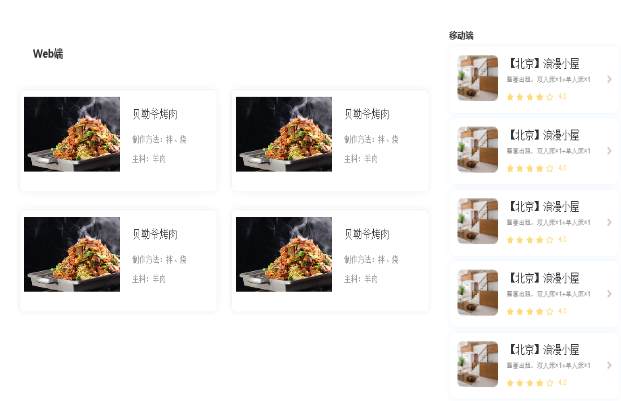Select the first gold star on the fourth mobile card
The width and height of the screenshot is (621, 401).
click(510, 312)
